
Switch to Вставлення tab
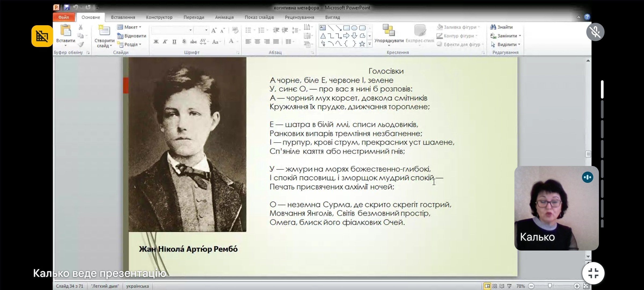click(x=123, y=17)
